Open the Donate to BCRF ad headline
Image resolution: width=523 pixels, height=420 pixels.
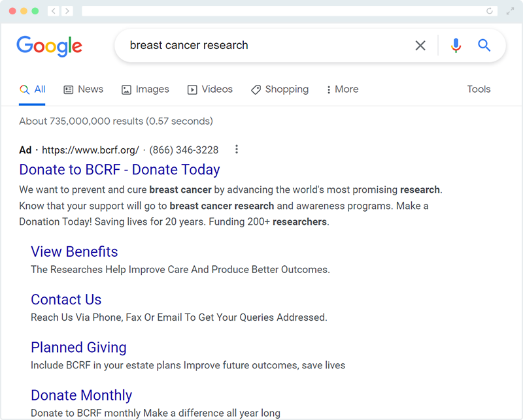[120, 170]
